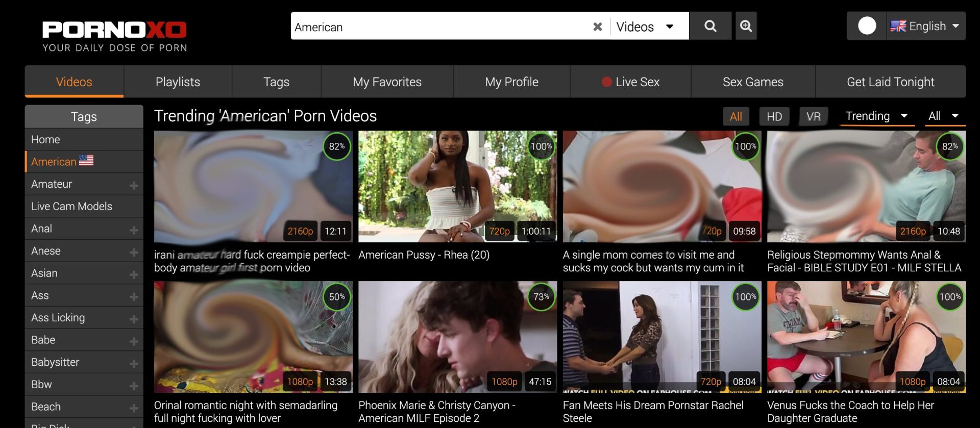Screen dimensions: 980x428
Task: Expand the Asian tag with its plus icon
Action: point(134,275)
